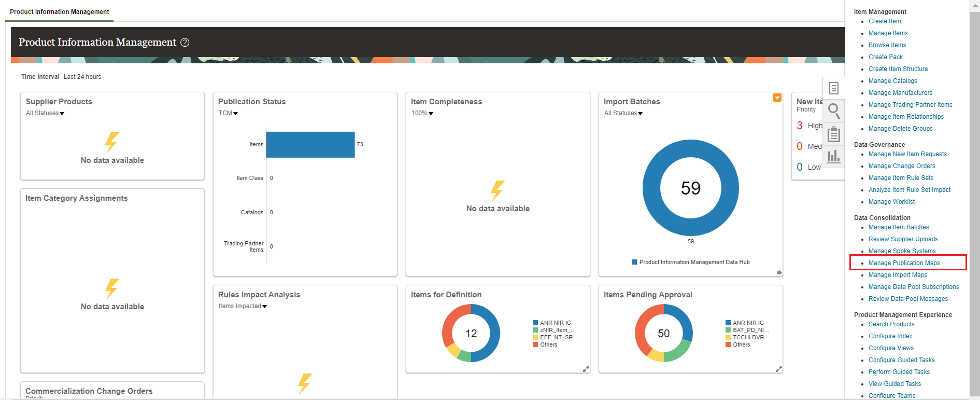The height and width of the screenshot is (400, 980).
Task: Open Analyze Item Rule Set Impact link
Action: click(910, 190)
